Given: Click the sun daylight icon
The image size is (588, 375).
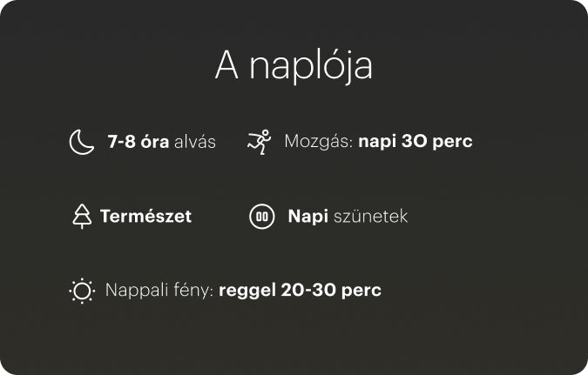Looking at the screenshot, I should tap(82, 291).
